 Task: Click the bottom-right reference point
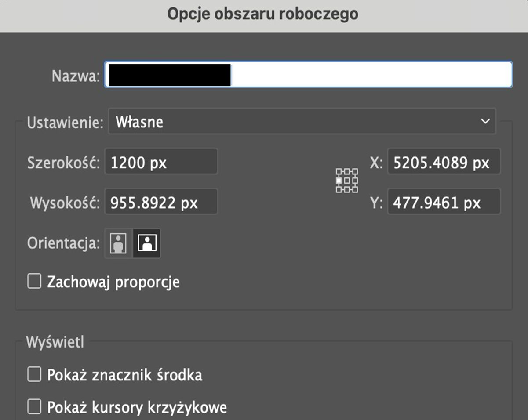[x=355, y=189]
